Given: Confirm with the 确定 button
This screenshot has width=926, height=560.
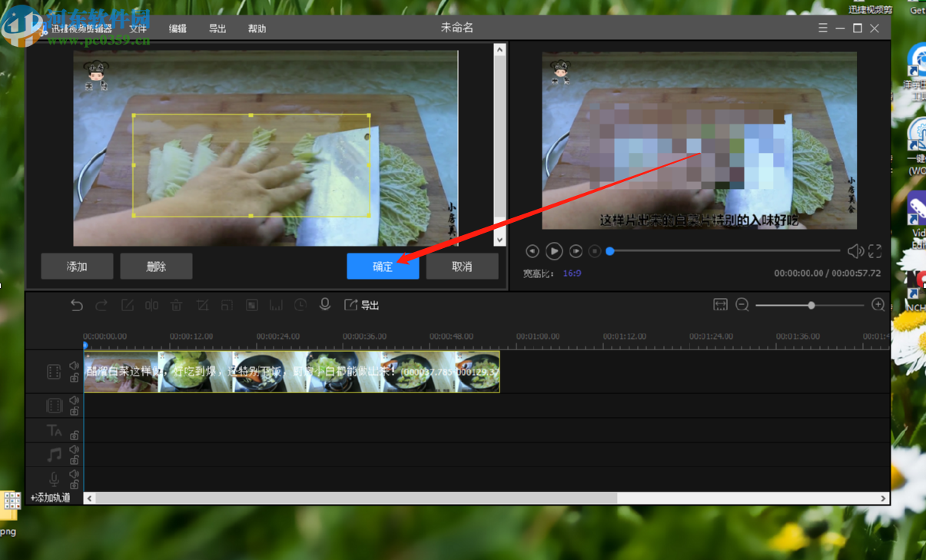Looking at the screenshot, I should coord(383,267).
